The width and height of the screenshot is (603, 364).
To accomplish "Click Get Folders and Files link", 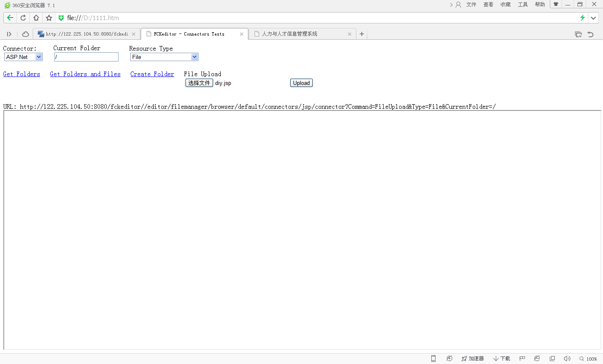I will pyautogui.click(x=85, y=74).
